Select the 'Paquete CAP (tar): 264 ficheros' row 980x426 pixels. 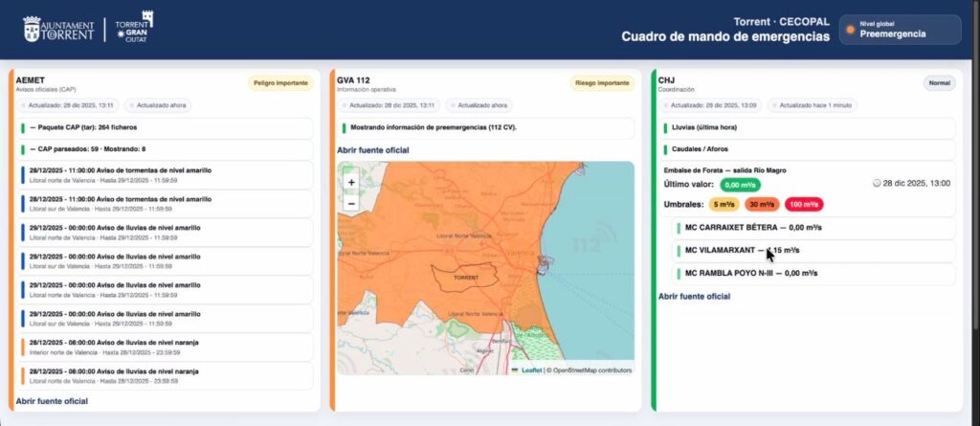click(x=165, y=126)
